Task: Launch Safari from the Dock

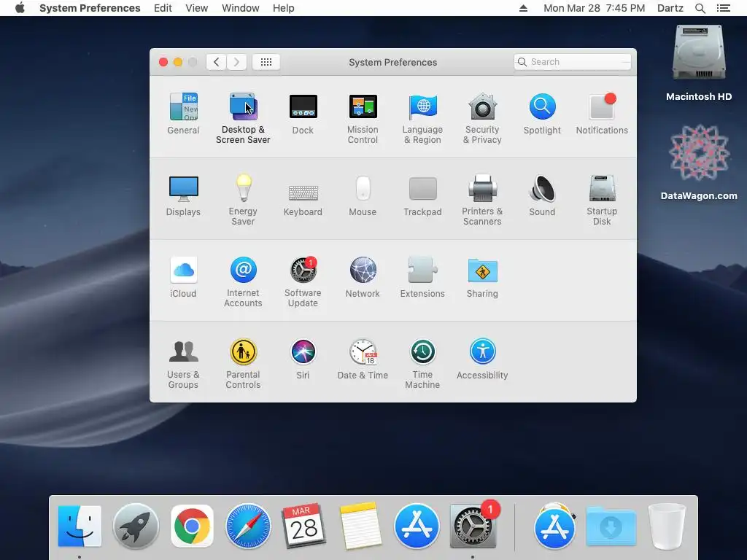Action: pos(248,526)
